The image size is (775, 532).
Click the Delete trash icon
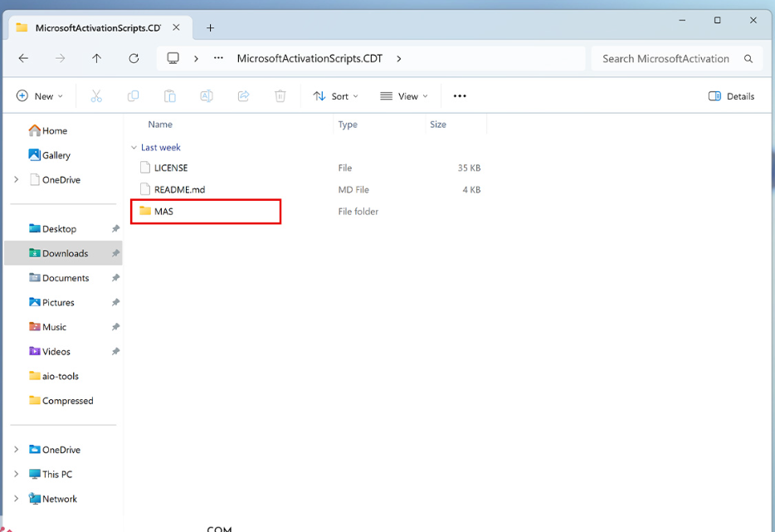pyautogui.click(x=280, y=96)
